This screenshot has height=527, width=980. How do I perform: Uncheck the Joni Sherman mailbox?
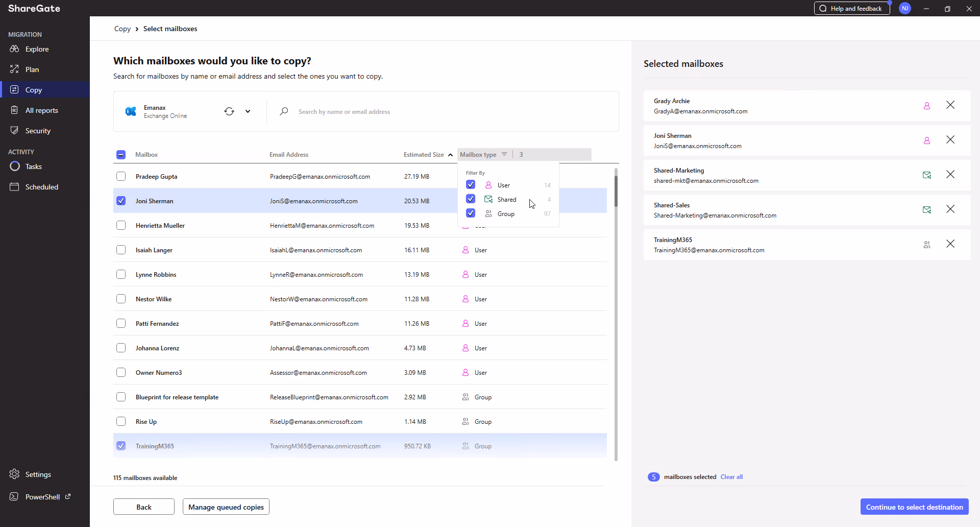[x=121, y=201]
